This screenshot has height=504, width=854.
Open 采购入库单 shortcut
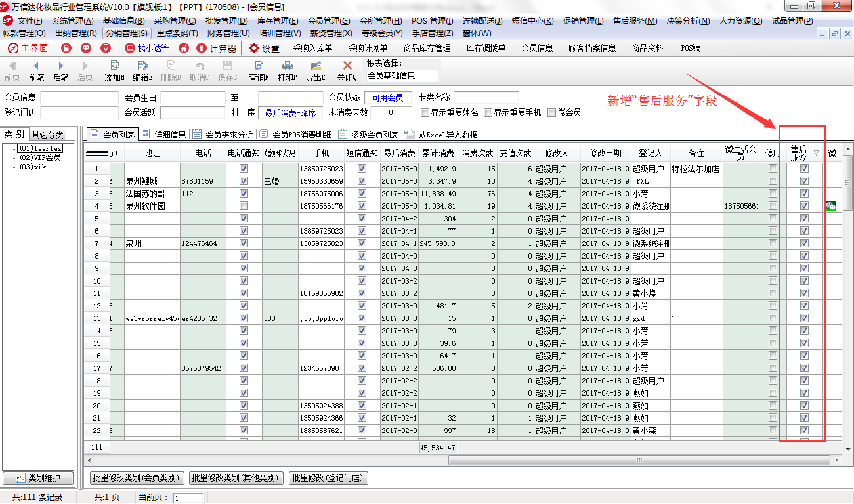click(312, 48)
